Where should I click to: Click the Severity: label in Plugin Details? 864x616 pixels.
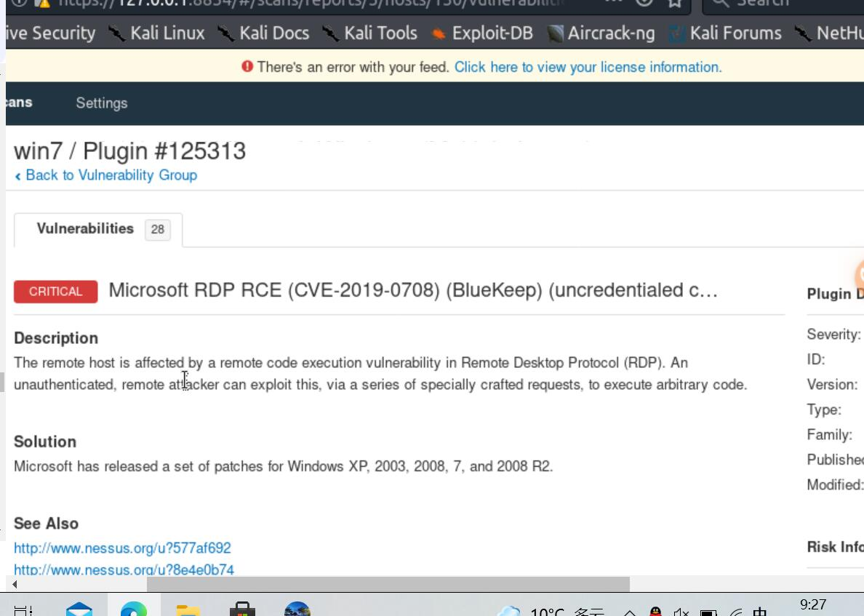point(833,335)
